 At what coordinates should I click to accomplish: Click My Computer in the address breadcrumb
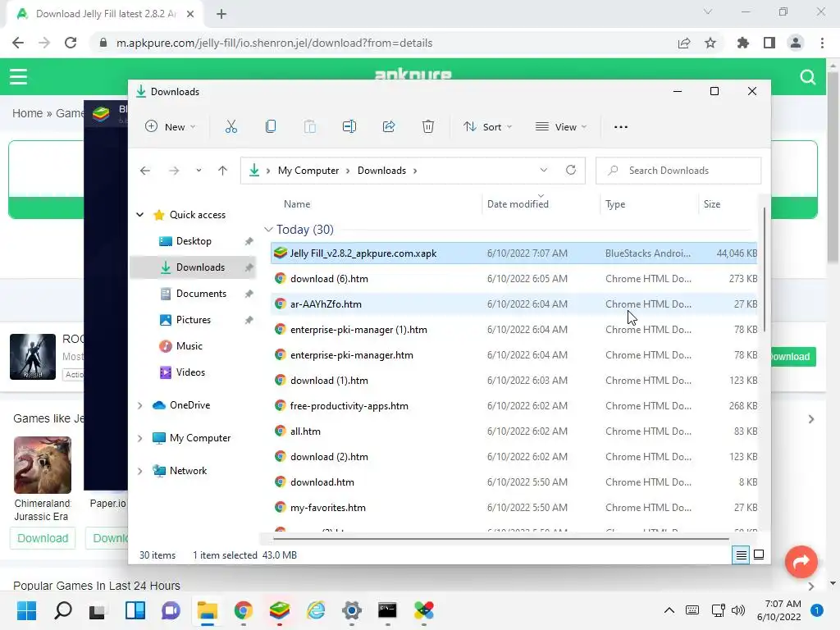(x=308, y=171)
